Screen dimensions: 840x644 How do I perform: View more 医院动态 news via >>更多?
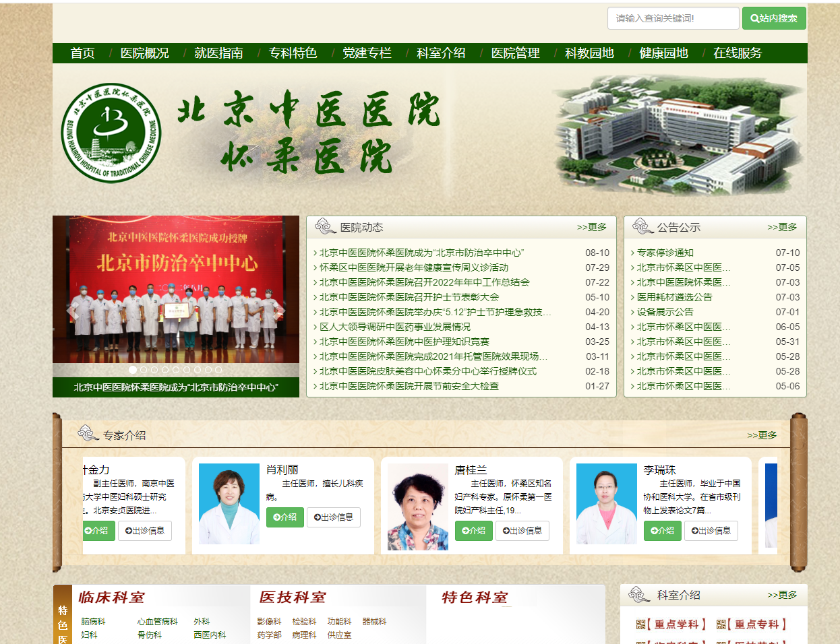click(x=592, y=227)
